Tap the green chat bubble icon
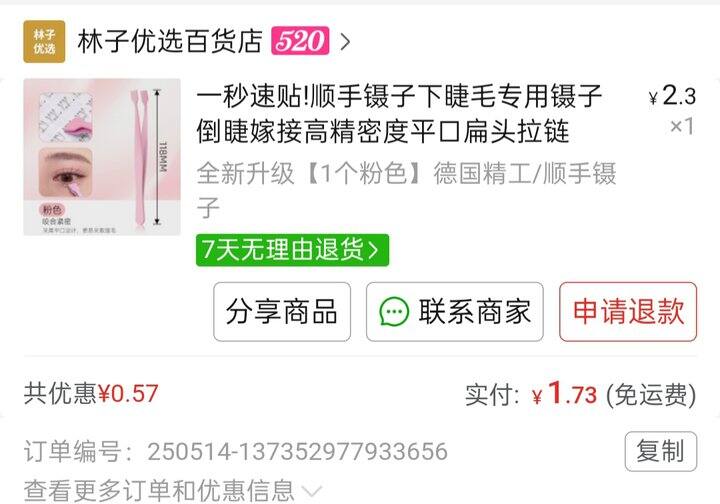The height and width of the screenshot is (504, 720). pyautogui.click(x=394, y=312)
